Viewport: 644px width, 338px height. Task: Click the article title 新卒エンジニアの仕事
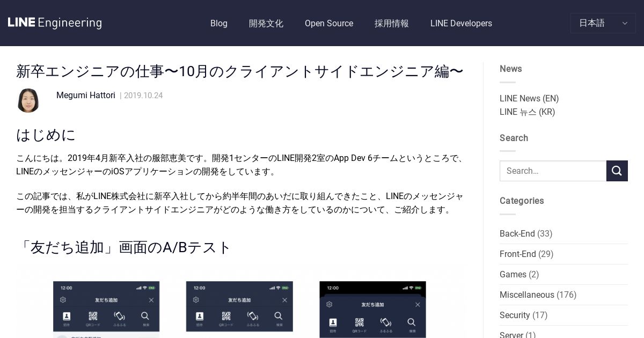240,71
